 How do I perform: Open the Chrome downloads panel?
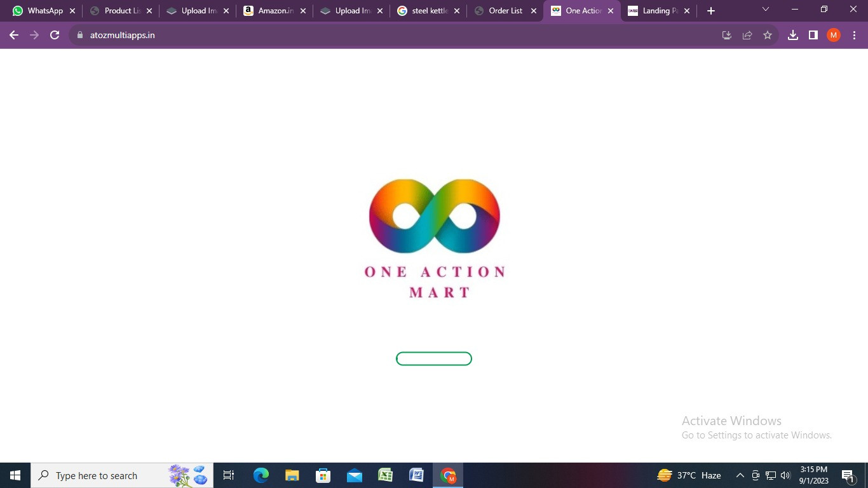(x=793, y=36)
